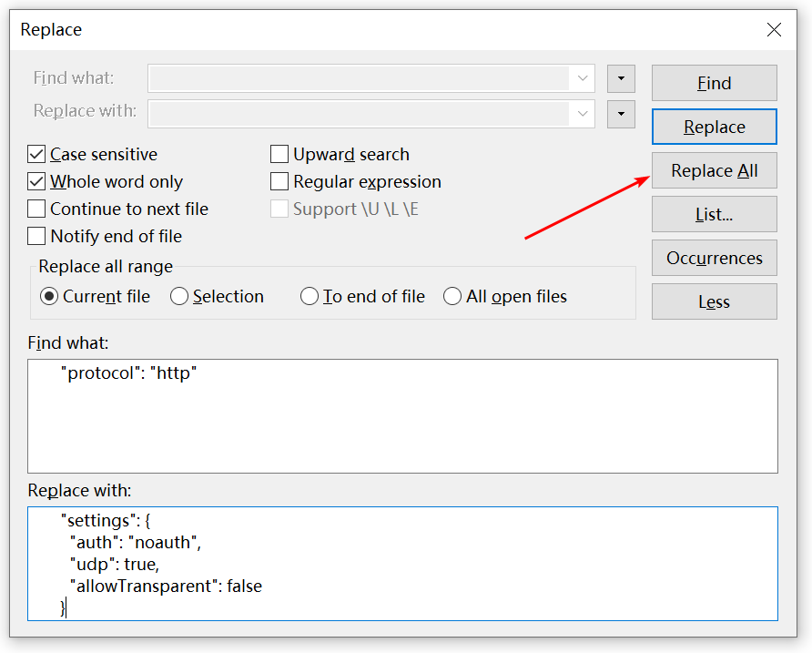Disable the Whole word only option
Image resolution: width=812 pixels, height=653 pixels.
point(37,182)
